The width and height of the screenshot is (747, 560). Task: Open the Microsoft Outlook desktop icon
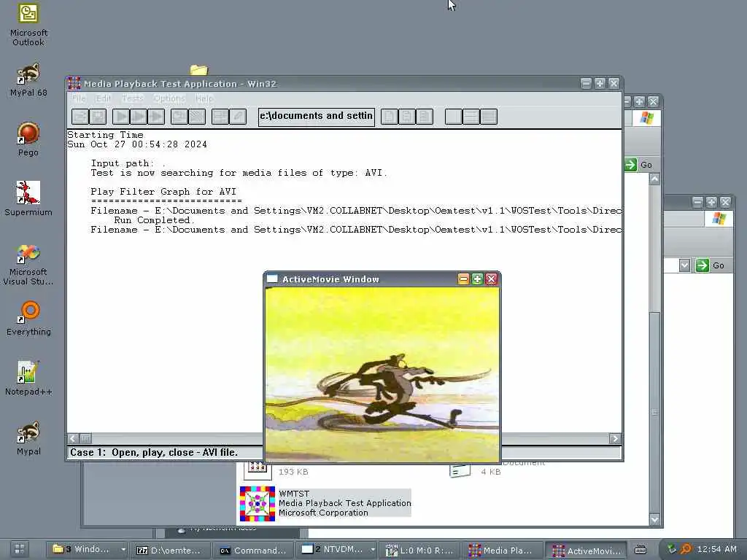tap(28, 25)
